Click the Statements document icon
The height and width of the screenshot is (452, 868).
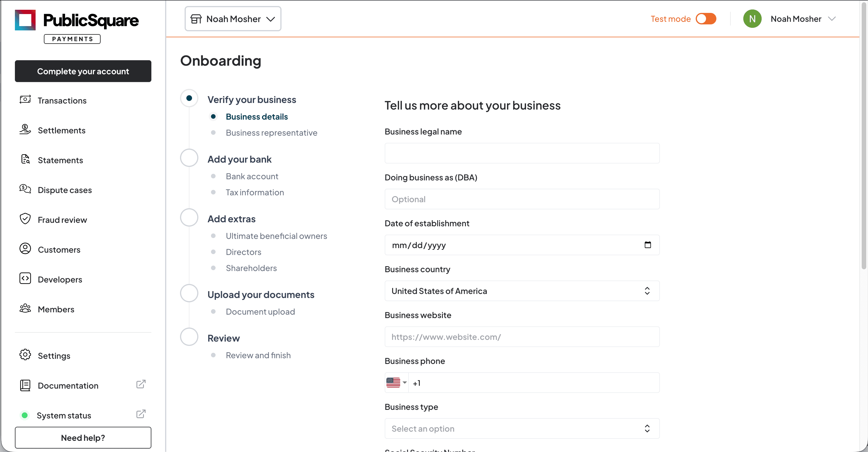pos(25,159)
